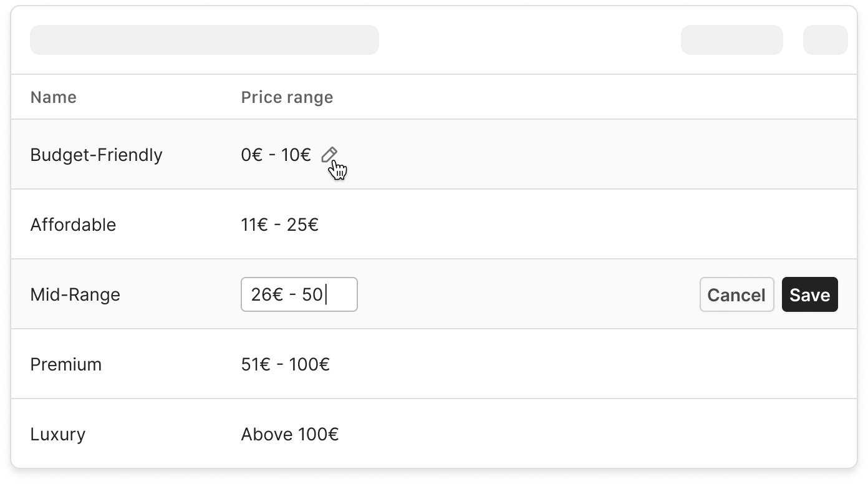The height and width of the screenshot is (484, 868).
Task: Click the small placeholder button at far top right
Action: click(x=825, y=40)
